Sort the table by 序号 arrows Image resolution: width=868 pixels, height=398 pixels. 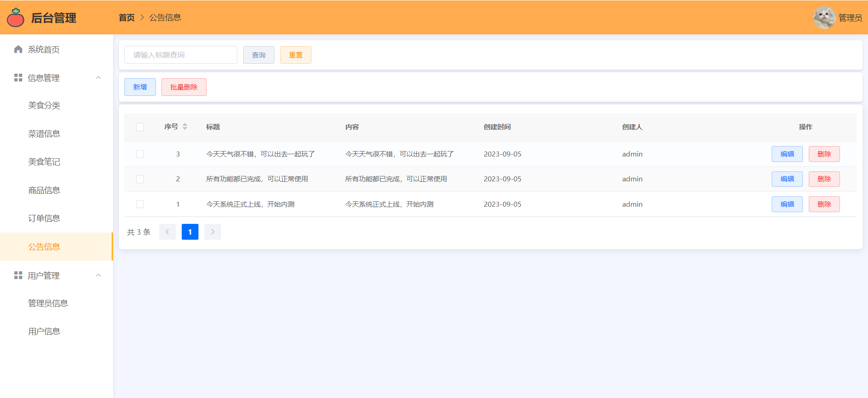185,127
